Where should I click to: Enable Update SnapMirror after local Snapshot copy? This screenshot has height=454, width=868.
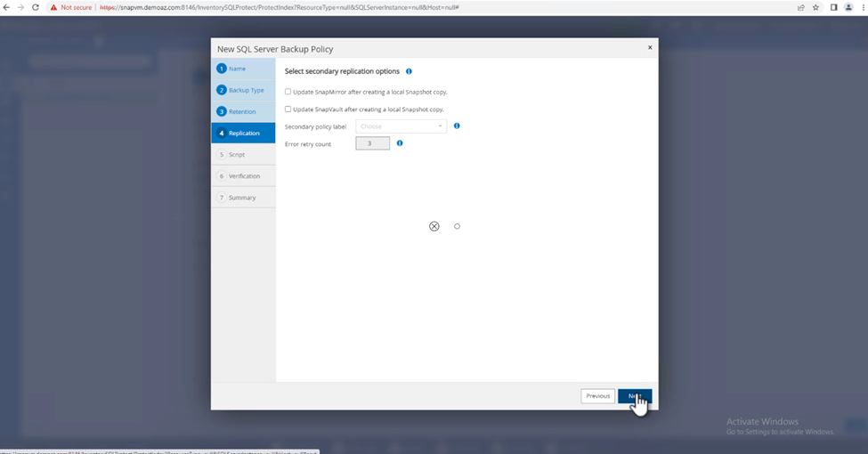tap(288, 92)
